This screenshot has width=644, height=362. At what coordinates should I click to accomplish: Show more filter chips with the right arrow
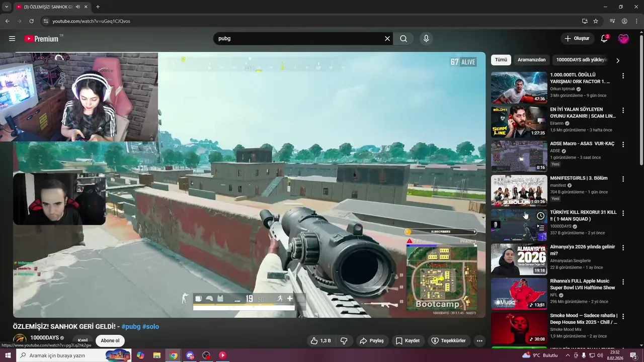click(618, 60)
